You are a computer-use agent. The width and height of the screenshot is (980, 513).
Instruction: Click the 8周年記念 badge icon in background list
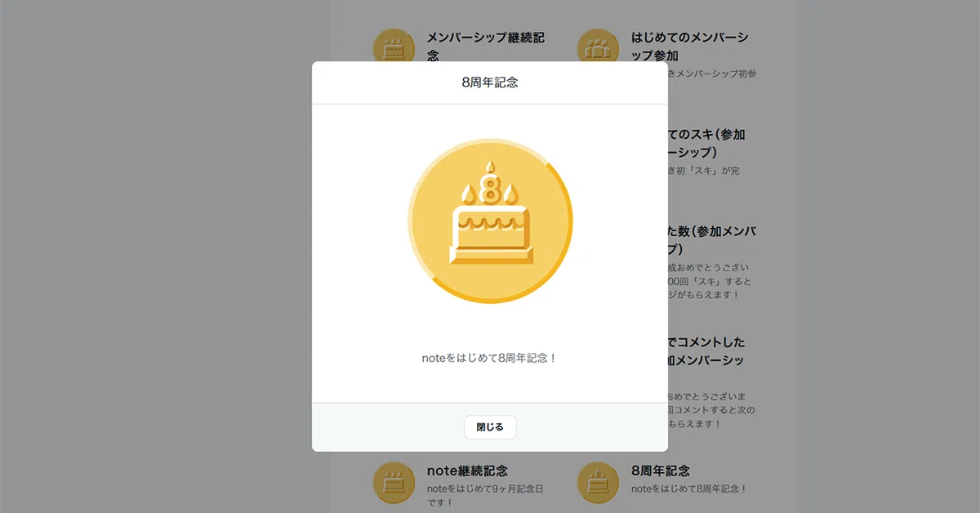point(598,483)
